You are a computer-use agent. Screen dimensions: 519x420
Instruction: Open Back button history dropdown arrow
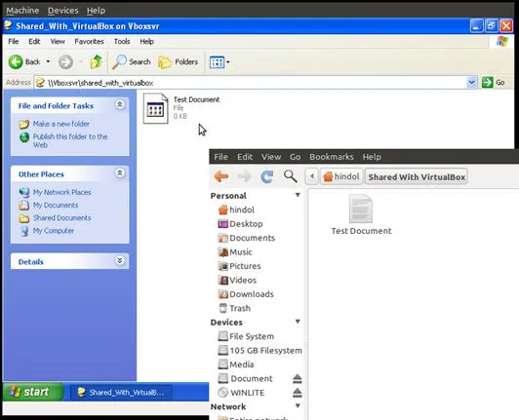pyautogui.click(x=48, y=61)
